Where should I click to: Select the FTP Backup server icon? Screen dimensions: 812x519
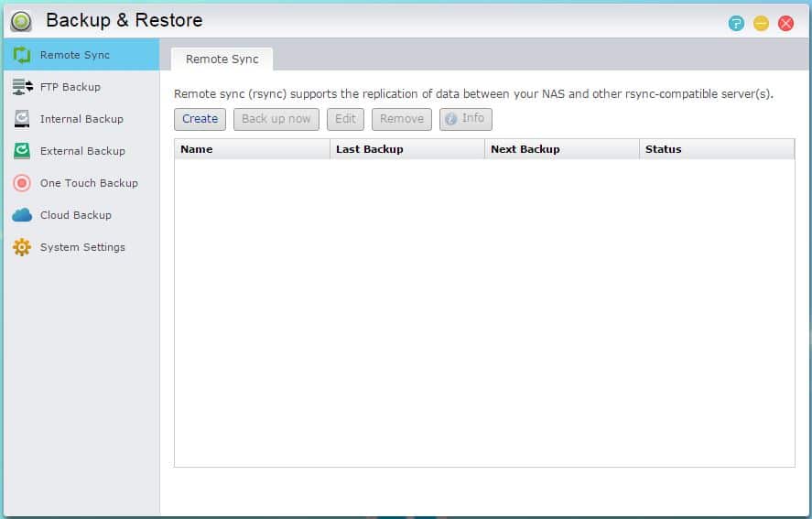pos(22,87)
